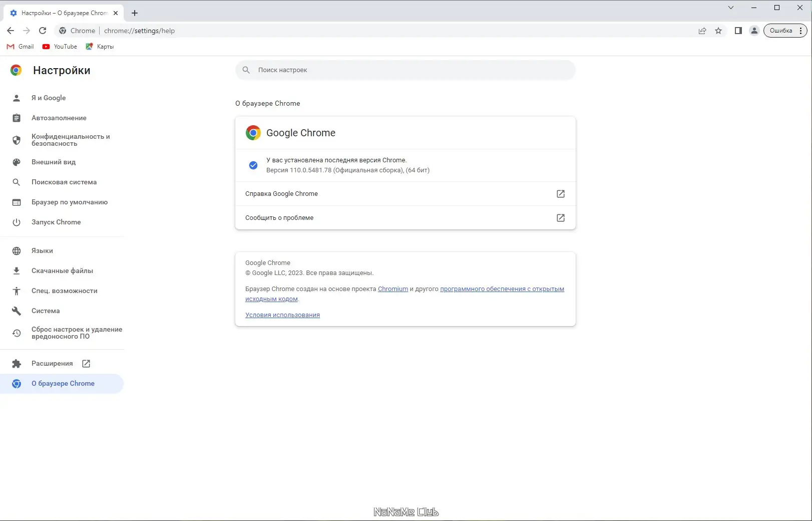Open the user profile avatar icon
This screenshot has height=521, width=812.
(x=754, y=31)
